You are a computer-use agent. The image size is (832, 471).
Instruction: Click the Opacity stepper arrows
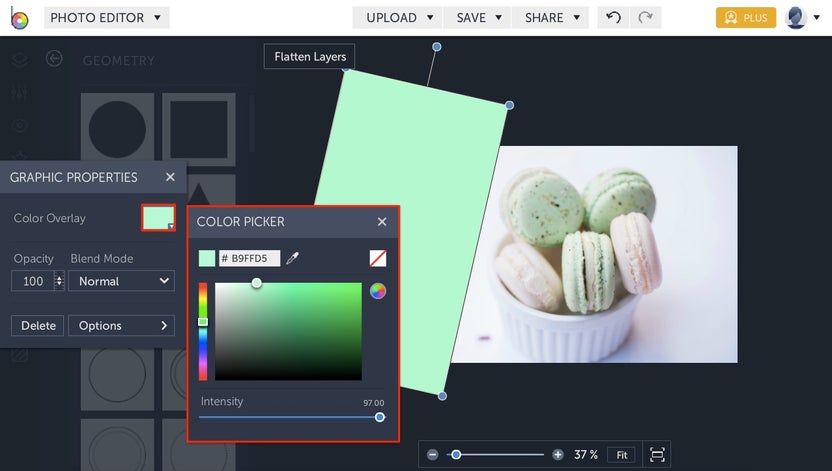(x=59, y=281)
